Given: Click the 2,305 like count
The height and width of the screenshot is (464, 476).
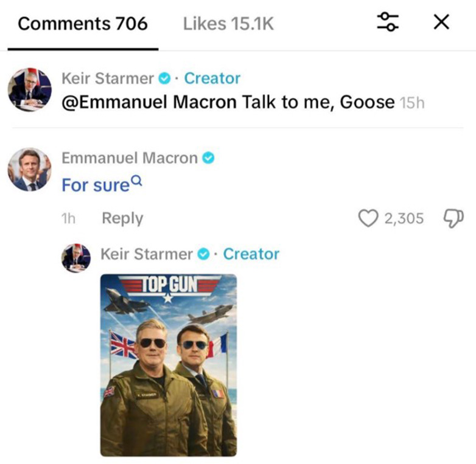Looking at the screenshot, I should [x=404, y=218].
